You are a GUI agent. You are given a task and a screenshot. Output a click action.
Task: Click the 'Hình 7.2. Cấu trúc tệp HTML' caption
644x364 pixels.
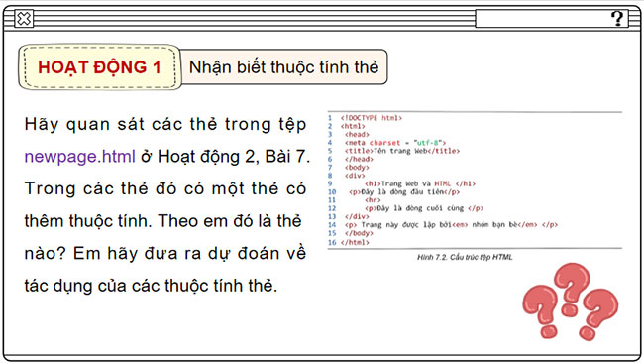point(465,257)
